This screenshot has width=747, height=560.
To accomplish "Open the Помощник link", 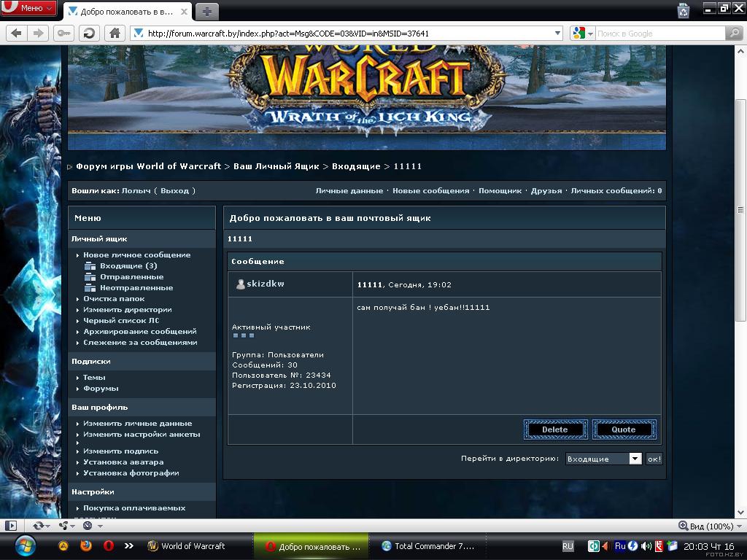I will [500, 191].
